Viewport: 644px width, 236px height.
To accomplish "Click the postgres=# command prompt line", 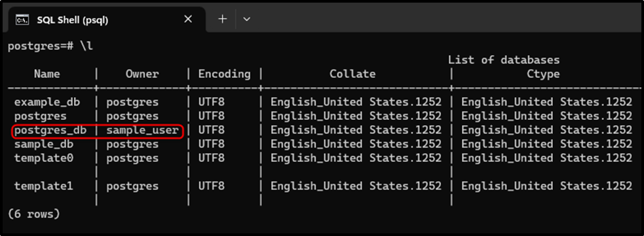I will 50,46.
